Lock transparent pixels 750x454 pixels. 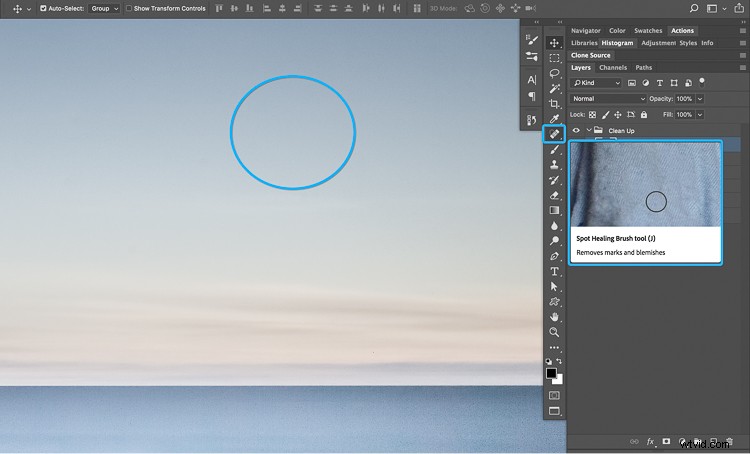592,114
